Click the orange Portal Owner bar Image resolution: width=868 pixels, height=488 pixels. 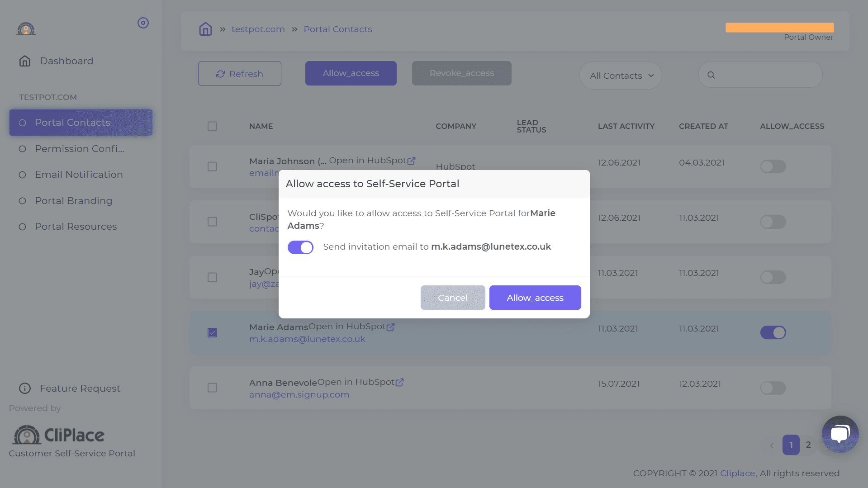pyautogui.click(x=779, y=28)
